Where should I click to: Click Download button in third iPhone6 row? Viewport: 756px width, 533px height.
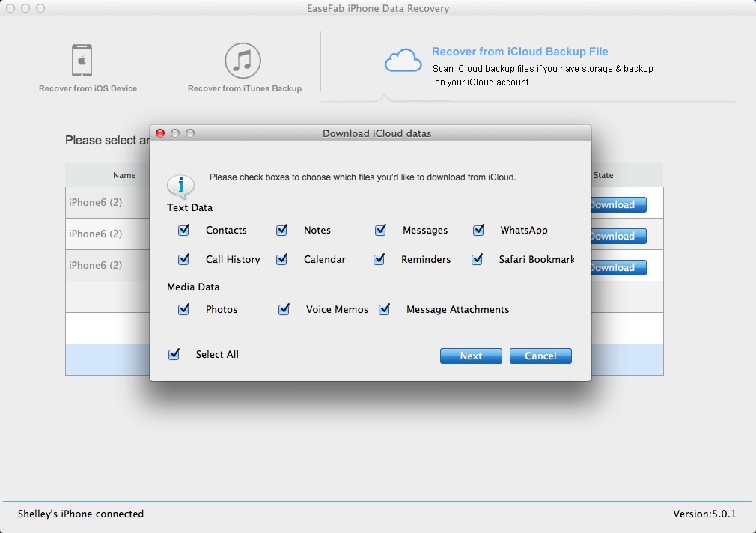618,267
